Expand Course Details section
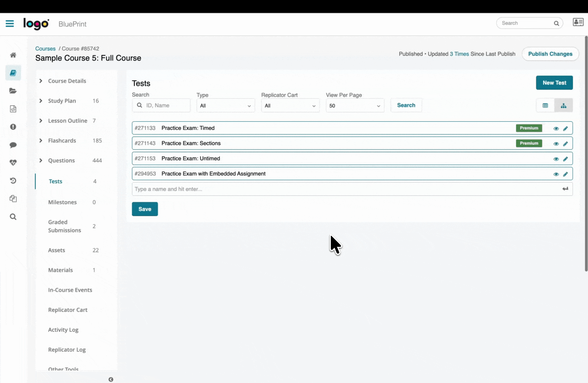 [41, 81]
